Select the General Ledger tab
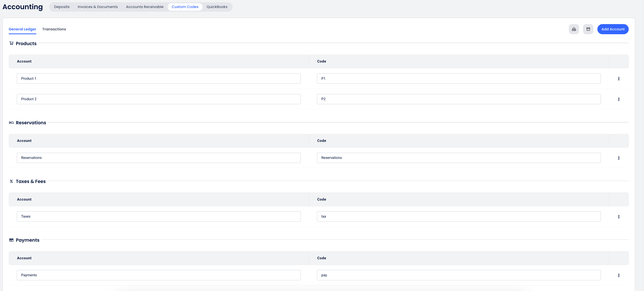Image resolution: width=644 pixels, height=291 pixels. [23, 29]
